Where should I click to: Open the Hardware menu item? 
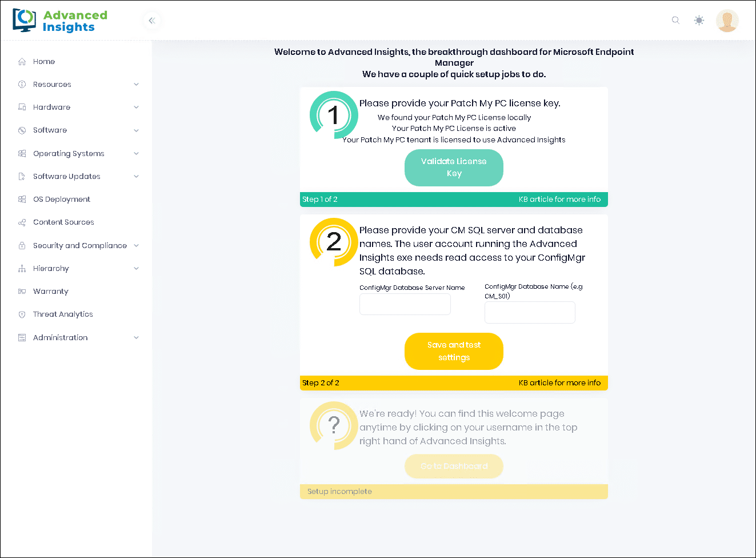(51, 107)
